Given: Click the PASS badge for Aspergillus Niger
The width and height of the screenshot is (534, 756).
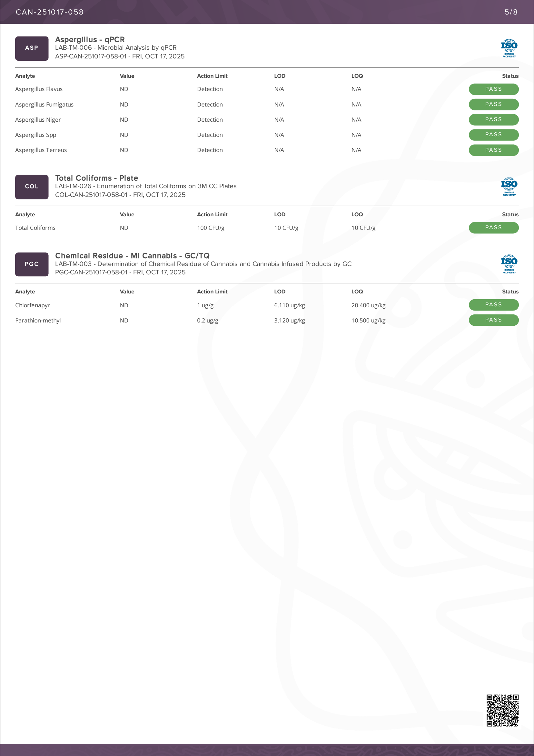Looking at the screenshot, I should tap(493, 119).
